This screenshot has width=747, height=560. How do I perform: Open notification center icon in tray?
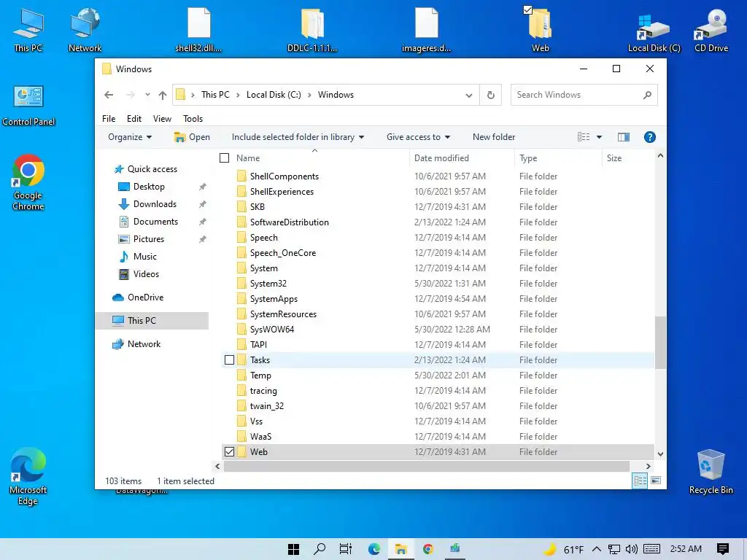723,549
